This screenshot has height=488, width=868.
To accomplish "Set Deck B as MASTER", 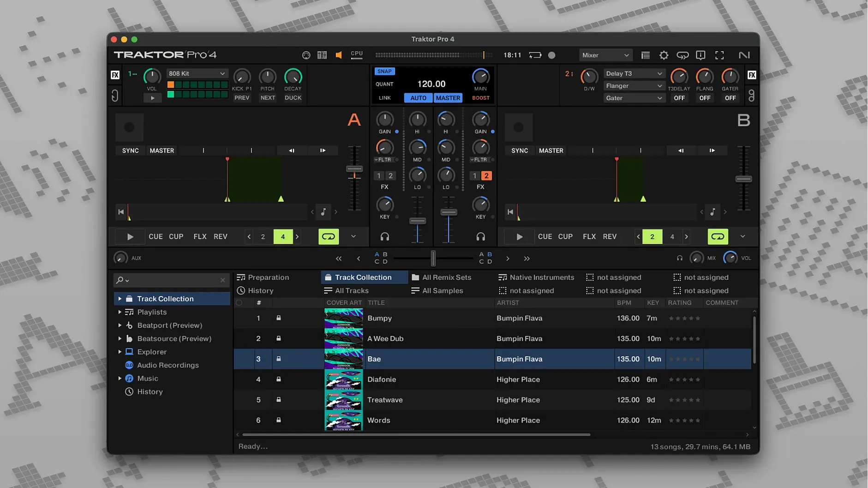I will pos(551,151).
